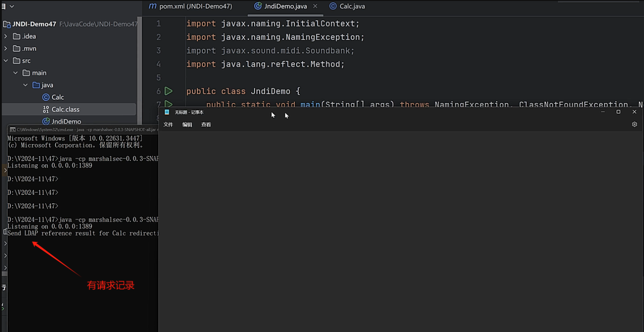Switch to the JndiDemo.java tab
The width and height of the screenshot is (644, 332).
point(286,6)
